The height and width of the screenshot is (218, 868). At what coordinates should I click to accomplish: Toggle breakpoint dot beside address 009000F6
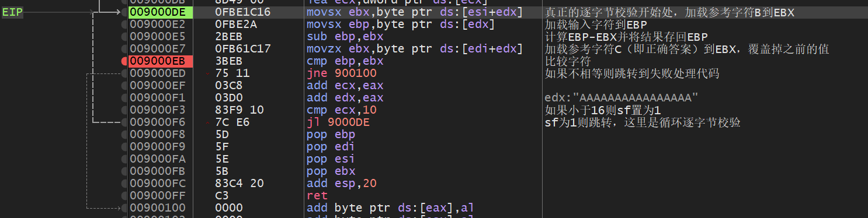124,122
